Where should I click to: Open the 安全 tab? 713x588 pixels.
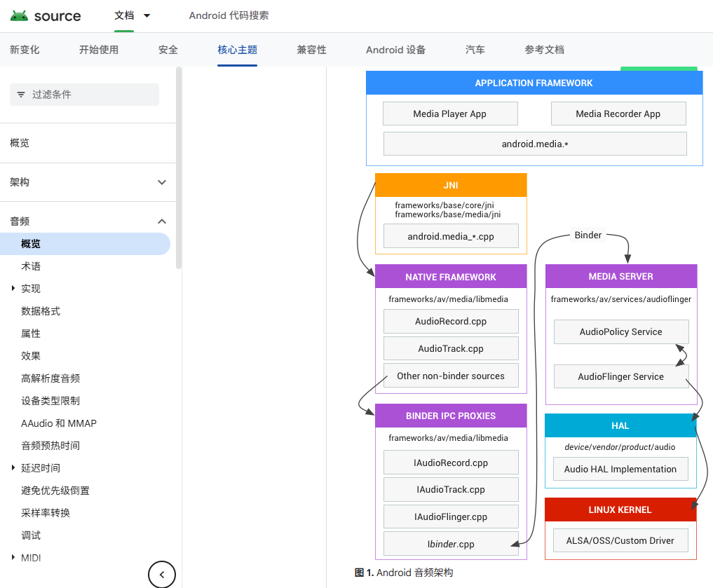tap(168, 50)
